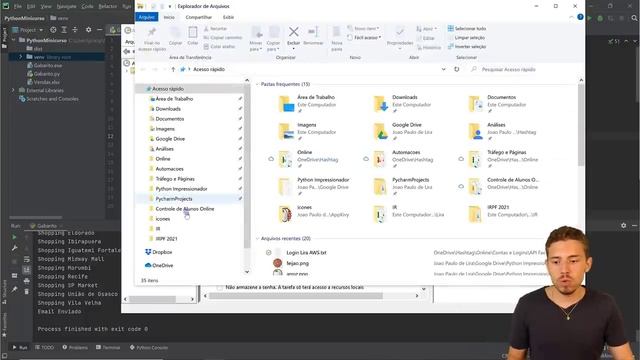This screenshot has width=640, height=360.
Task: Click Colar paste icon in ribbon
Action: [193, 32]
